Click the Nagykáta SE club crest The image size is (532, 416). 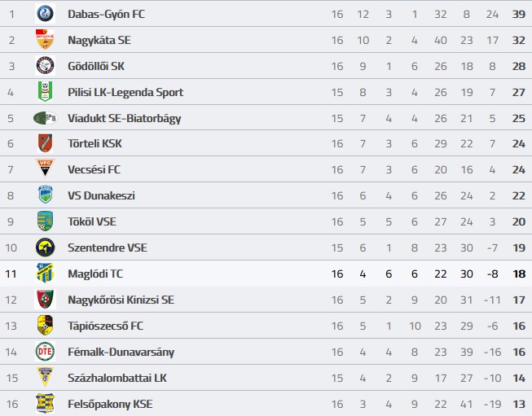coord(45,39)
